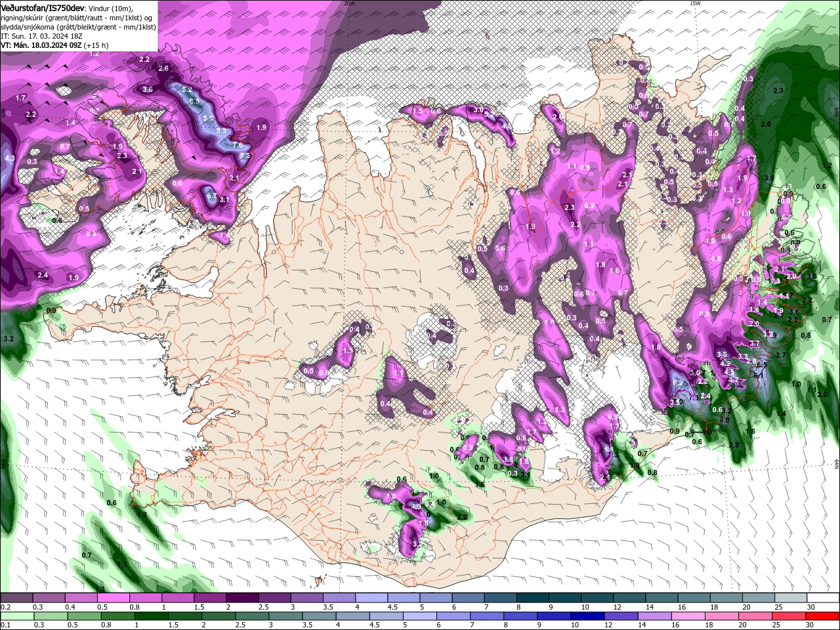The image size is (840, 630).
Task: Pick the bright pink 0.5–0.8 snow swatch
Action: click(x=113, y=598)
